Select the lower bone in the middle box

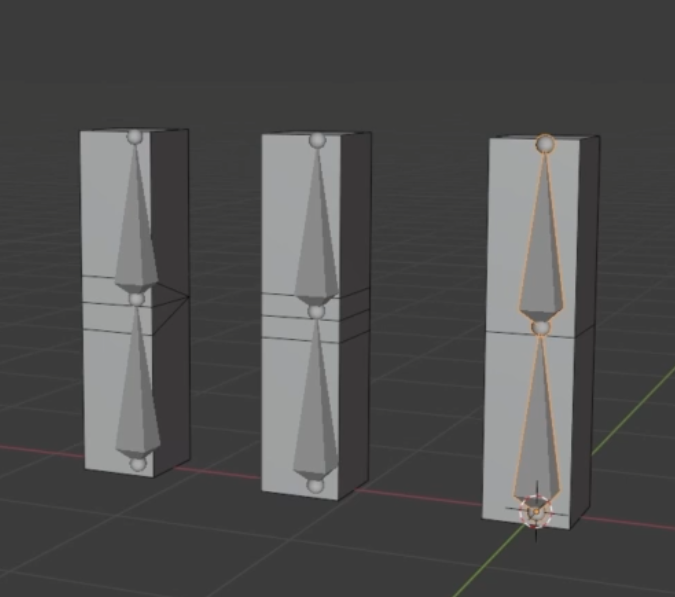tap(316, 400)
